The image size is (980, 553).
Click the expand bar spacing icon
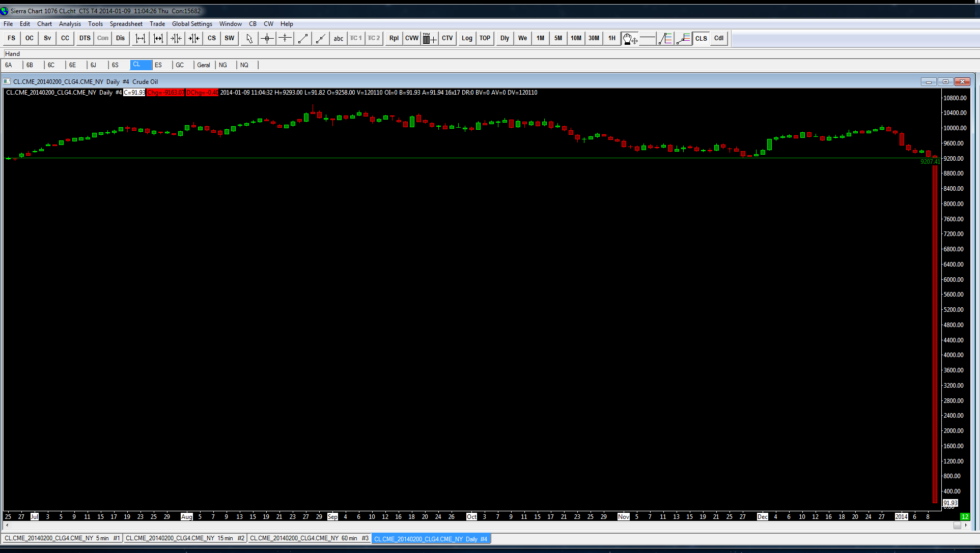(x=141, y=38)
